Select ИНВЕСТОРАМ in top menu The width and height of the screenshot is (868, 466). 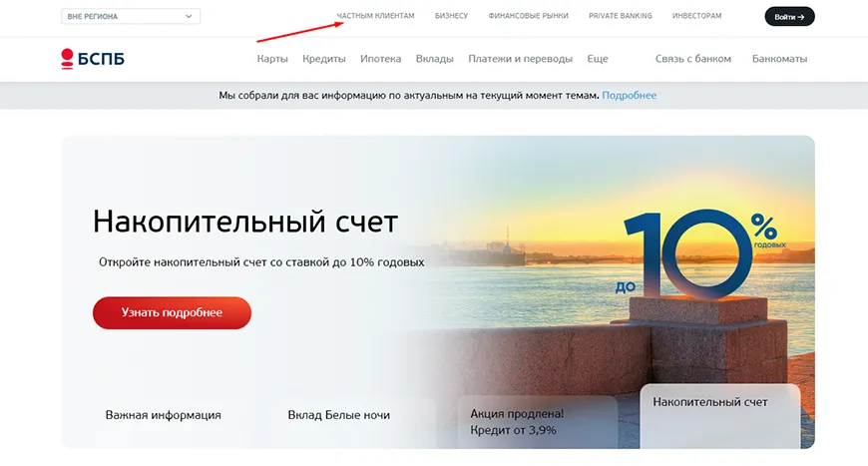coord(696,16)
